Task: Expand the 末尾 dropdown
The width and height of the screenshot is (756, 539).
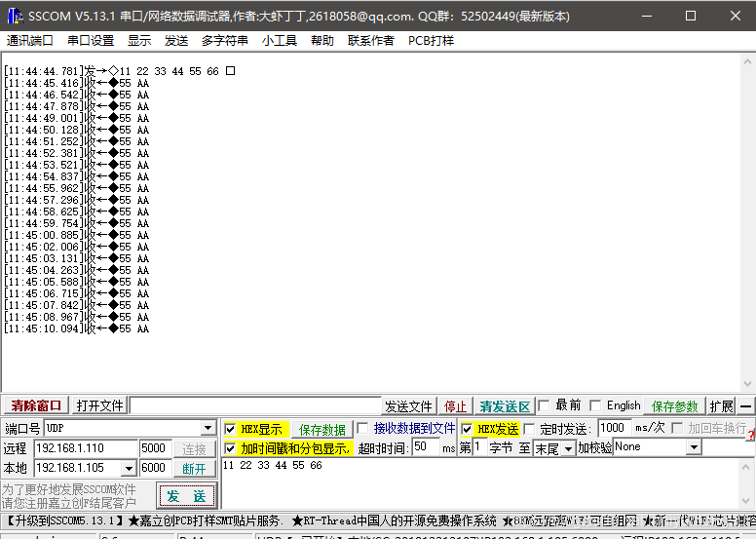Action: (x=568, y=448)
